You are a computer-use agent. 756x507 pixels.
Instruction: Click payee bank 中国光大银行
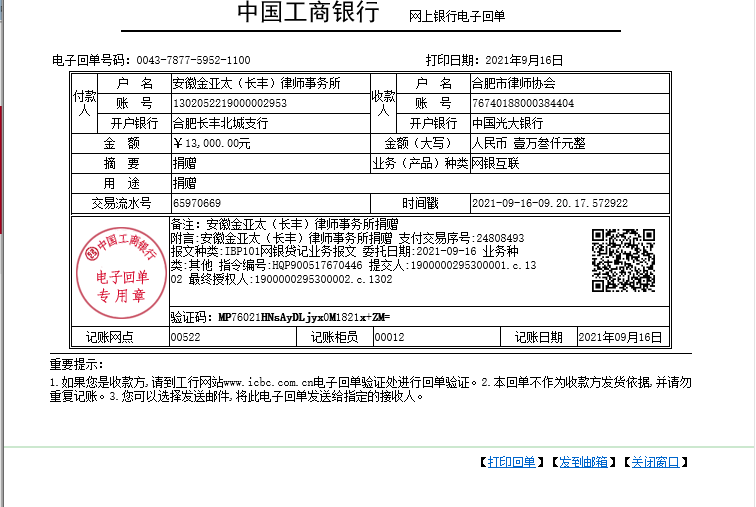508,123
